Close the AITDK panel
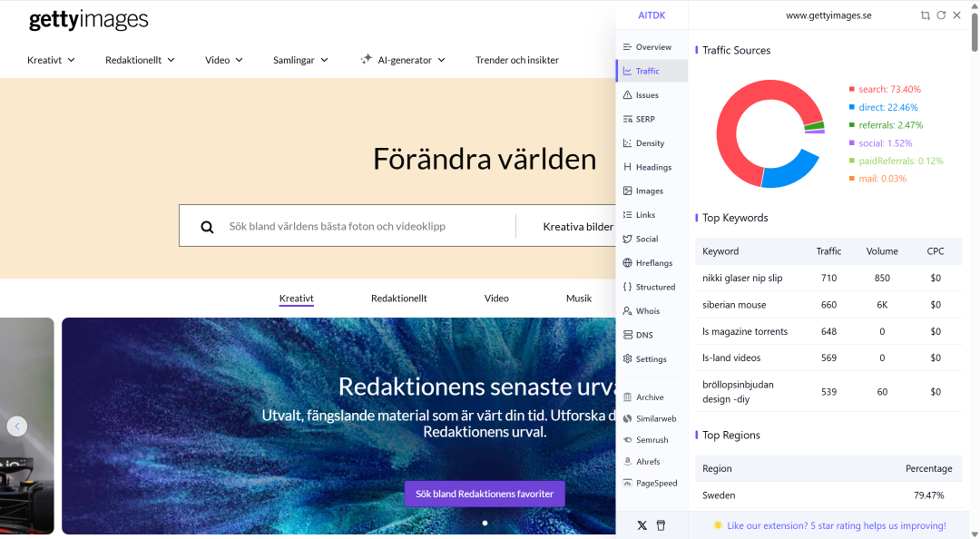Viewport: 980px width, 539px height. [x=957, y=15]
